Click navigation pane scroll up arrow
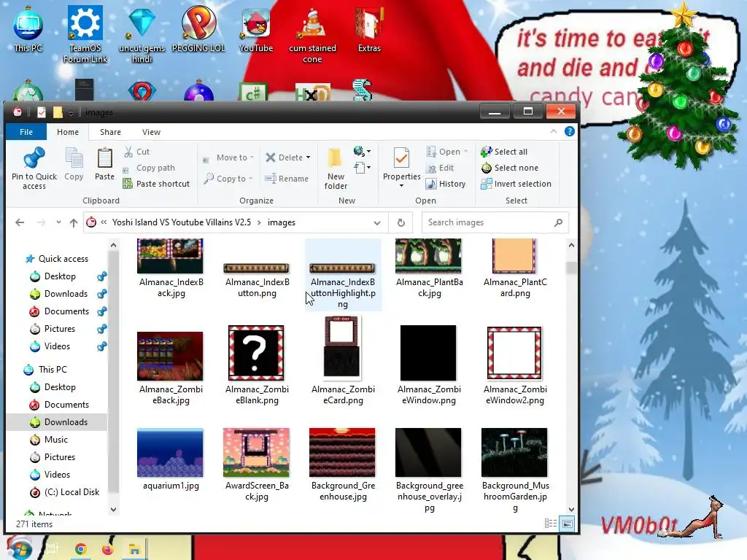Viewport: 747px width, 560px height. 113,245
